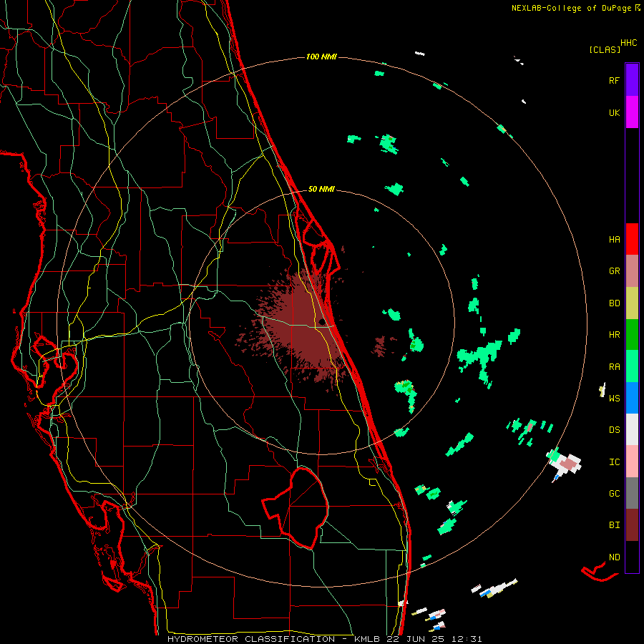Click the "HHC" product label

(628, 43)
